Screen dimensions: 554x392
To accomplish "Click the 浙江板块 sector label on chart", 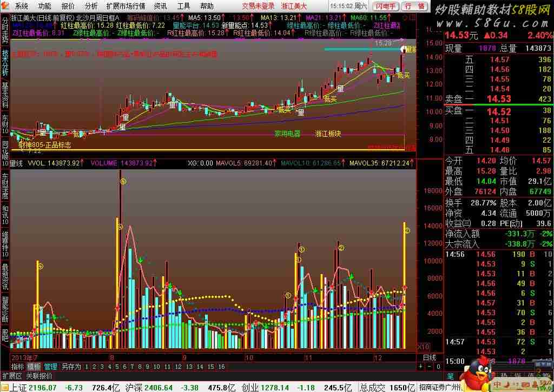I will (x=327, y=134).
